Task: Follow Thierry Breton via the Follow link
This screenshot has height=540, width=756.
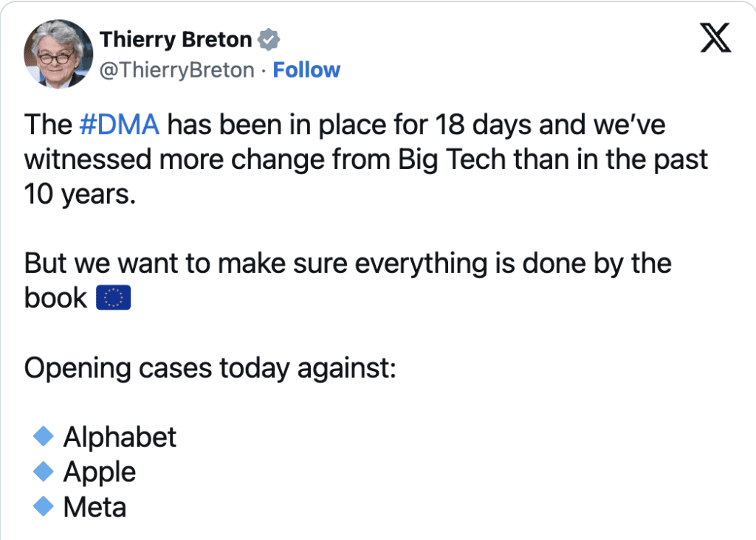Action: pyautogui.click(x=306, y=70)
